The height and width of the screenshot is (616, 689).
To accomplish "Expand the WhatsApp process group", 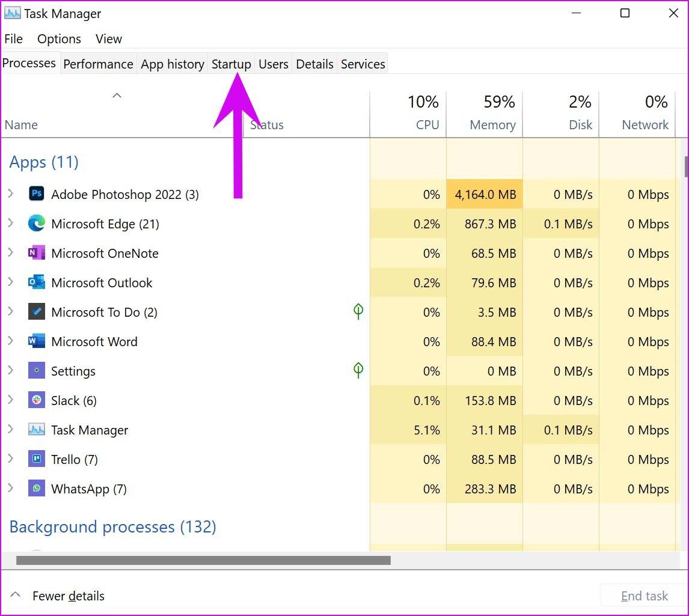I will [11, 488].
